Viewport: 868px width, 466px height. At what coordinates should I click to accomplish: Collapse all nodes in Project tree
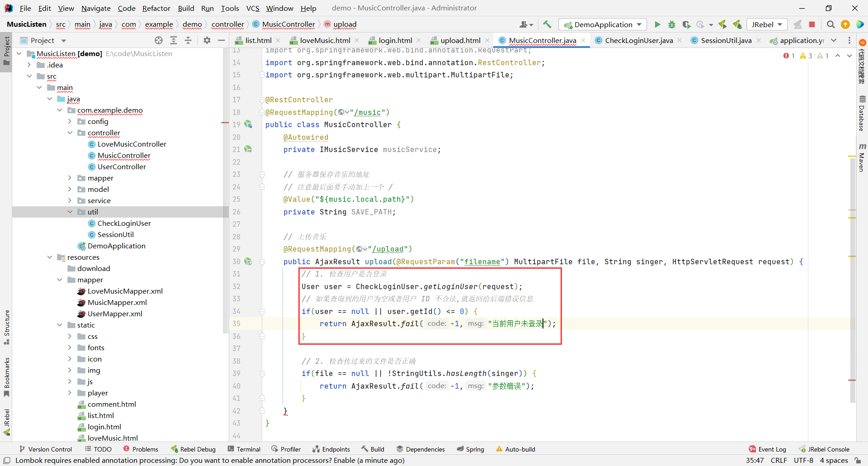188,40
